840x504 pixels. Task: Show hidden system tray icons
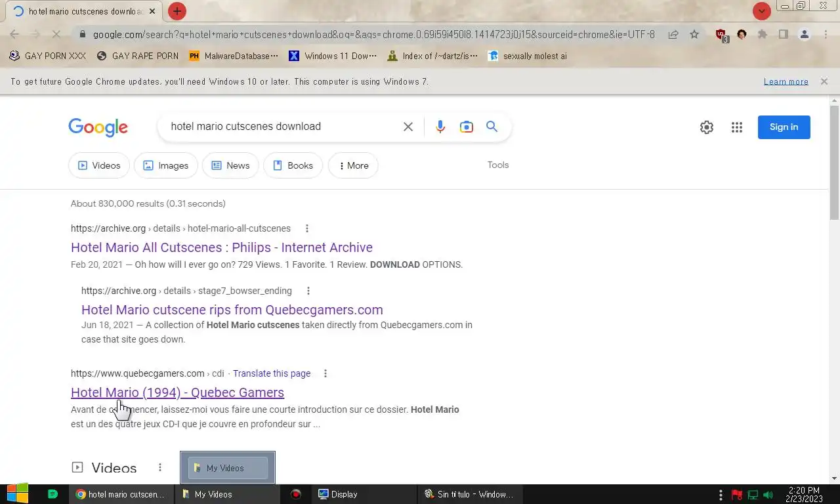[721, 494]
